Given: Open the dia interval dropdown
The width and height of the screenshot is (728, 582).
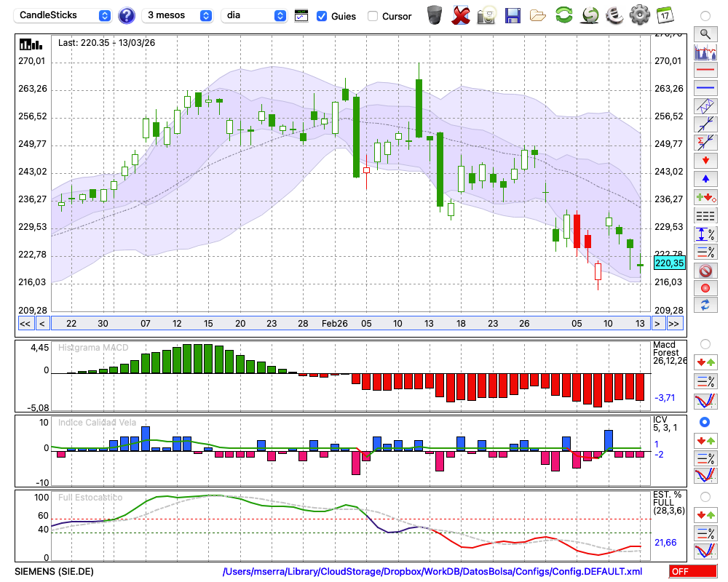Looking at the screenshot, I should [254, 15].
